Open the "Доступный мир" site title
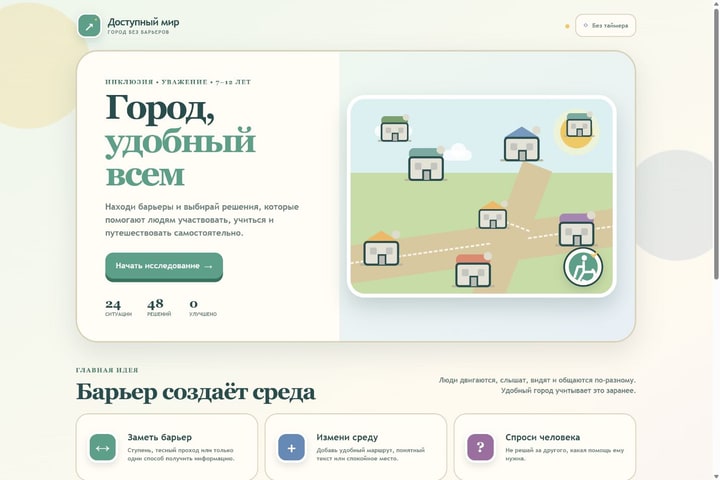720x480 pixels. (143, 22)
